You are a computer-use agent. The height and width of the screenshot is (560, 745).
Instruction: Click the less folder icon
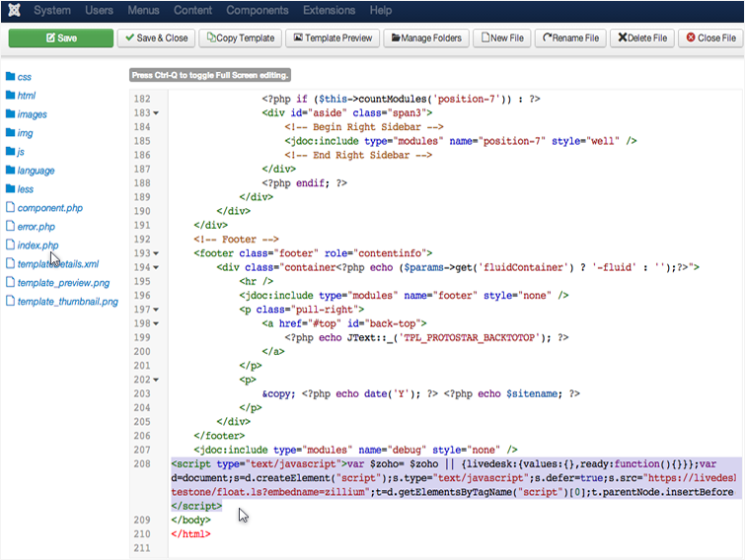pos(10,189)
